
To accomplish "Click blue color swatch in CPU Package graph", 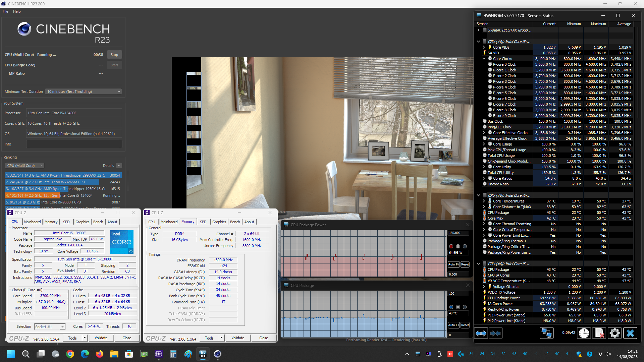I will [451, 307].
